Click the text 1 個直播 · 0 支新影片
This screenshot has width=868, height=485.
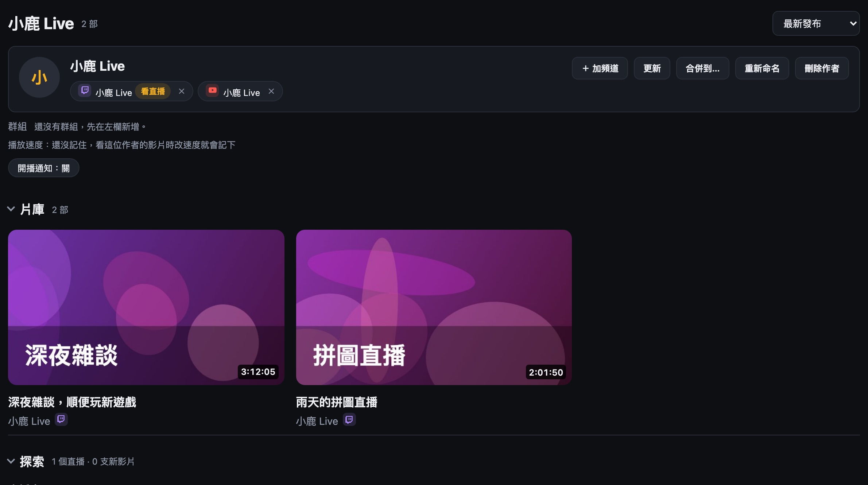pyautogui.click(x=93, y=462)
